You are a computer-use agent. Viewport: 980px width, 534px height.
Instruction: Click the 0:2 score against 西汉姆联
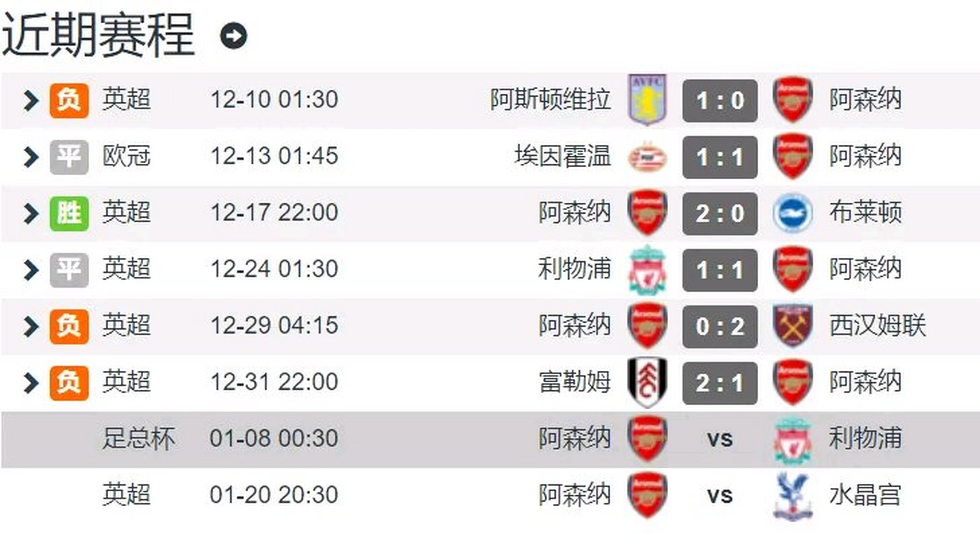(720, 327)
